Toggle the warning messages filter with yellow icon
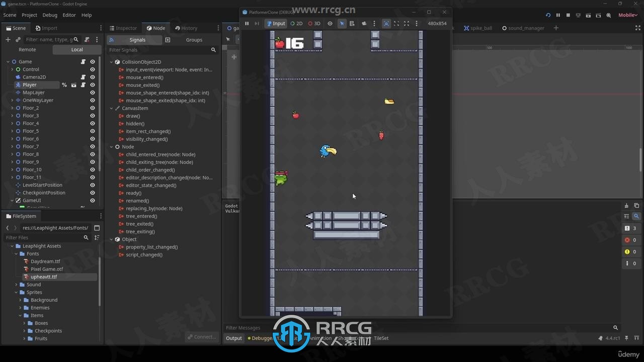Image resolution: width=644 pixels, height=362 pixels. click(x=631, y=251)
